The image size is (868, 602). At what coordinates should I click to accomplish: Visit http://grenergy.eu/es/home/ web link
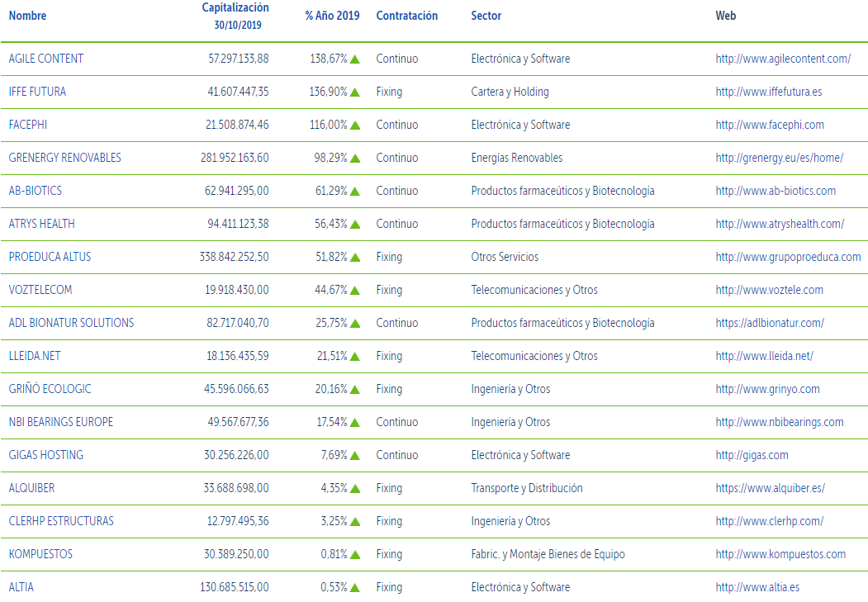(779, 158)
